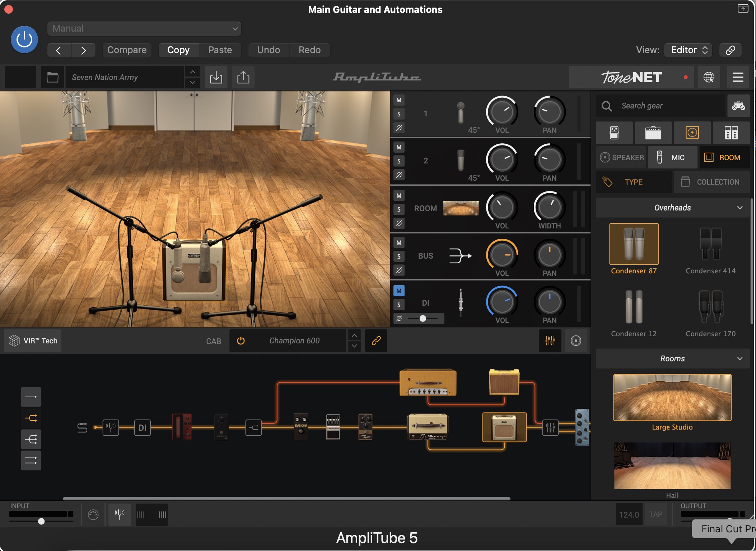Choose the Hall room thumbnail

coord(672,466)
